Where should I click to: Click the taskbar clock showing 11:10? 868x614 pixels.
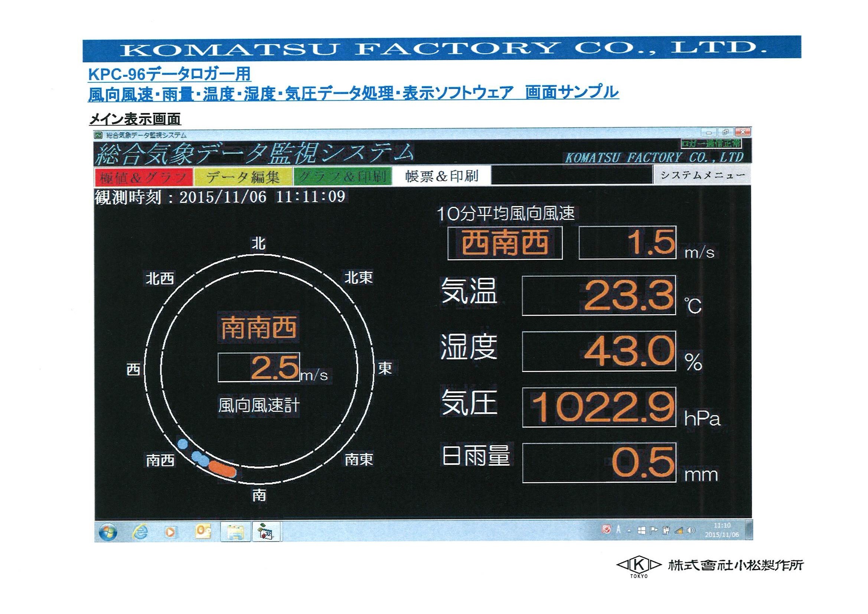(722, 530)
